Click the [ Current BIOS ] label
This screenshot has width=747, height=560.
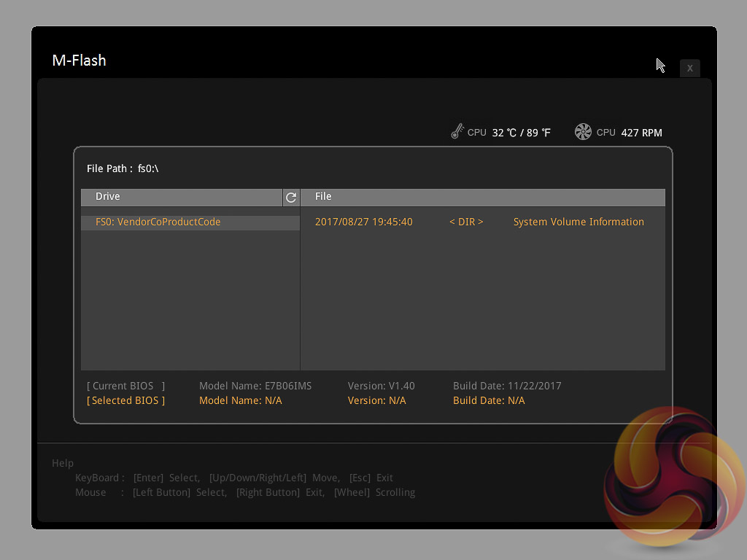(126, 386)
